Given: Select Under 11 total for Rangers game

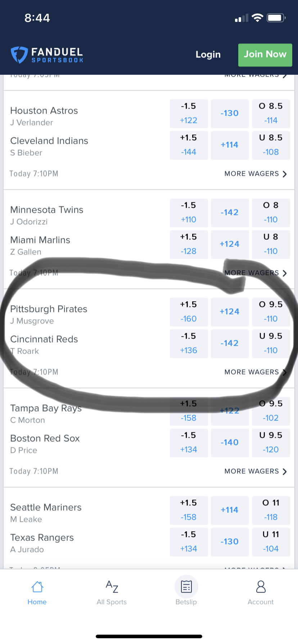Looking at the screenshot, I should (x=271, y=542).
